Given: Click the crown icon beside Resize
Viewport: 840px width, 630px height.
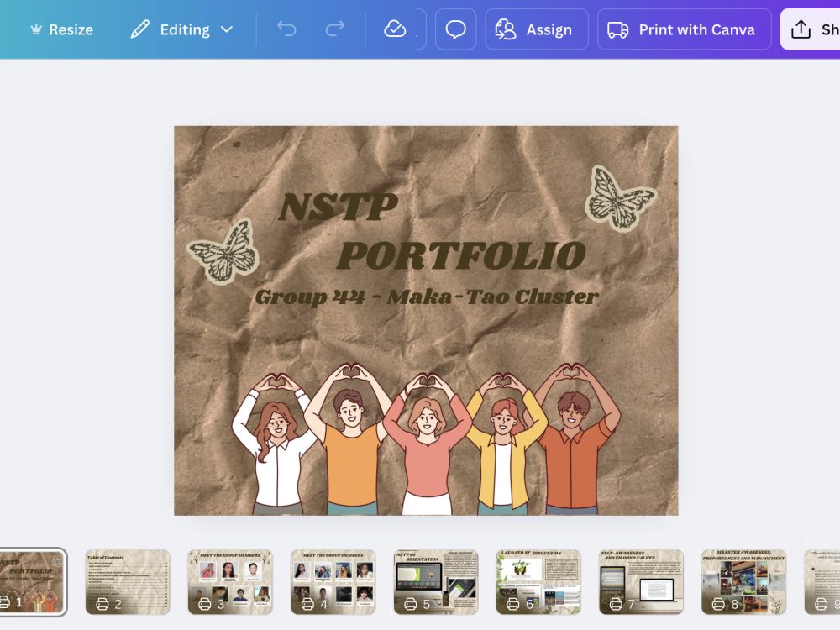Looking at the screenshot, I should 36,29.
